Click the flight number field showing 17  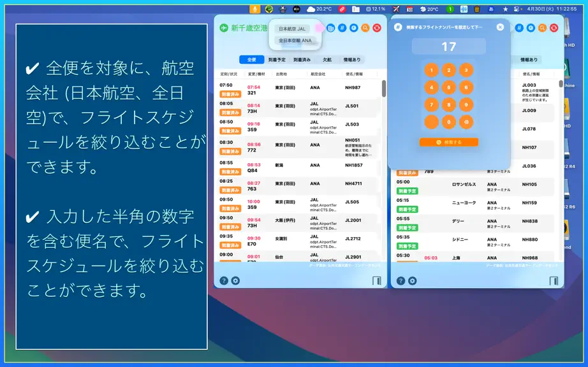point(449,47)
